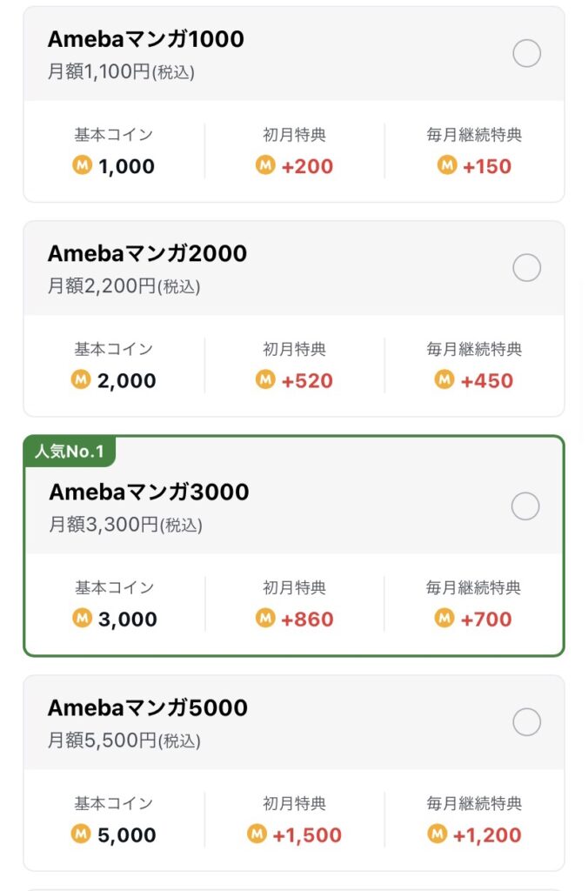Click coin icon next to +1,200 bonus
This screenshot has width=588, height=891.
point(437,834)
